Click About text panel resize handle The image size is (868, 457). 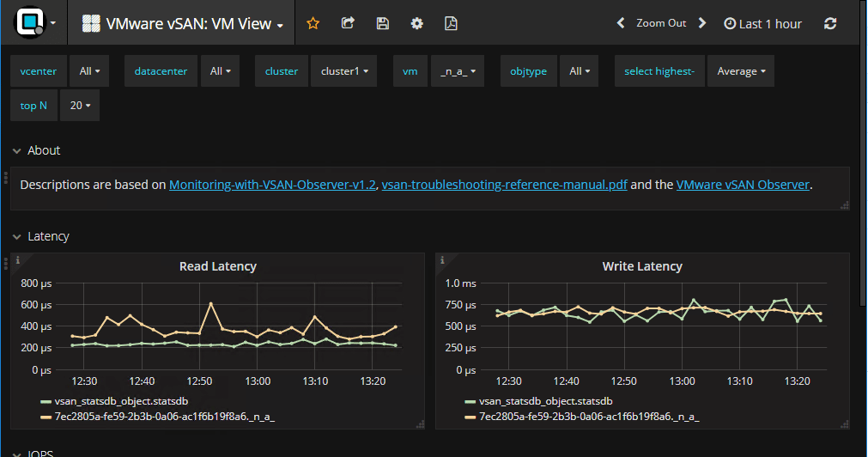pos(845,205)
